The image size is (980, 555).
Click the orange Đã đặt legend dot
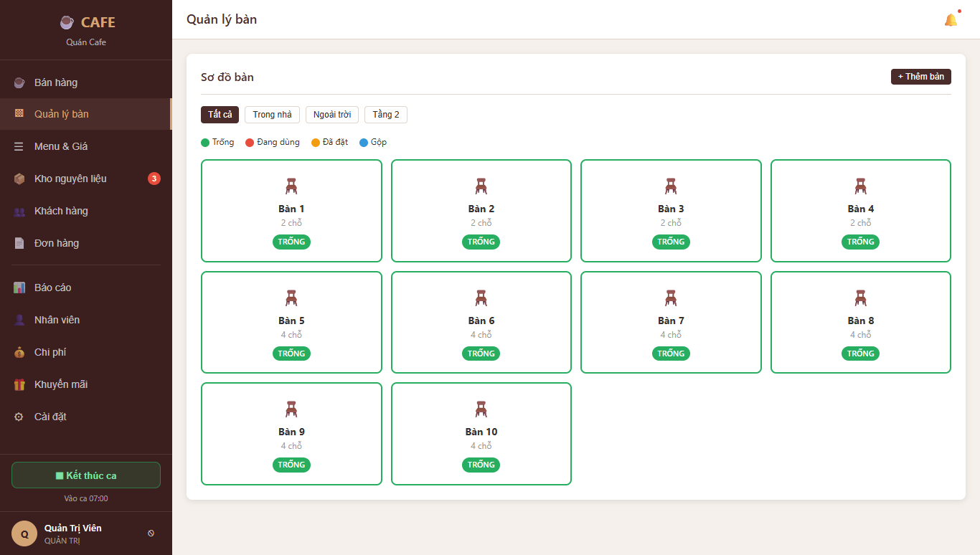[316, 143]
